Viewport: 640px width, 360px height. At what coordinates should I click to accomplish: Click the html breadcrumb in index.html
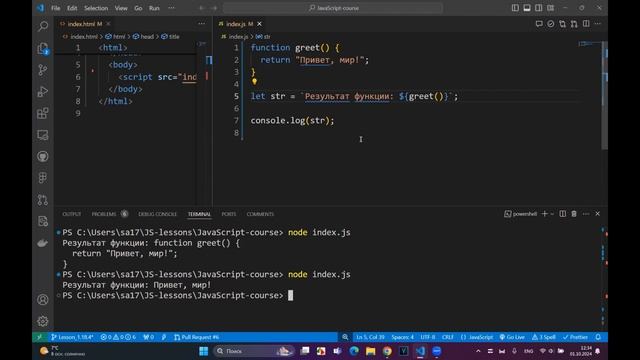[x=116, y=36]
